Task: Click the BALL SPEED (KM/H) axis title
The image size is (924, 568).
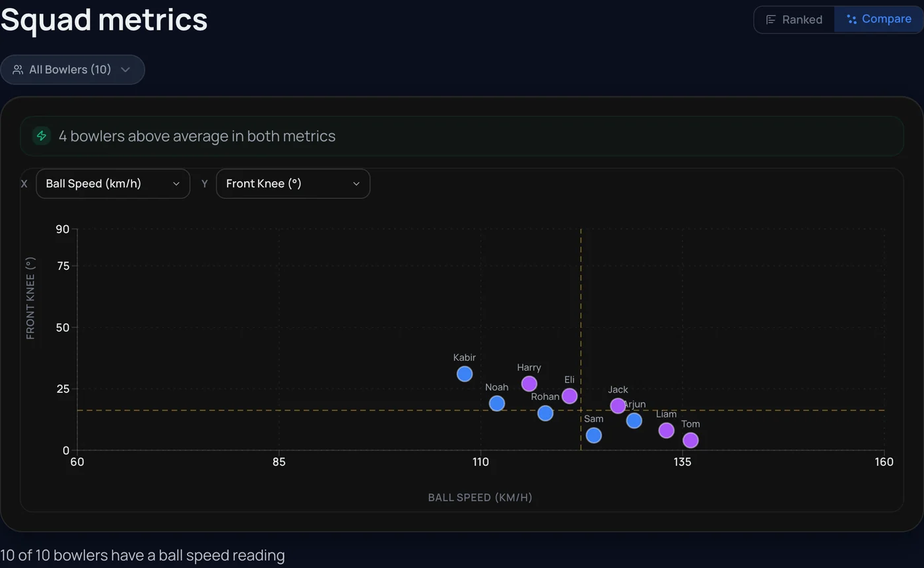Action: coord(480,497)
